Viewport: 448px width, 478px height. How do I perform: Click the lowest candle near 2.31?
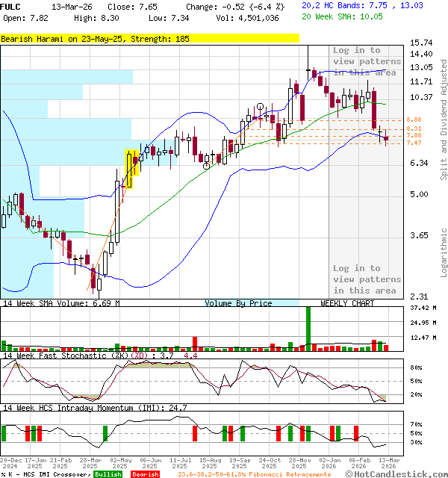coord(93,281)
